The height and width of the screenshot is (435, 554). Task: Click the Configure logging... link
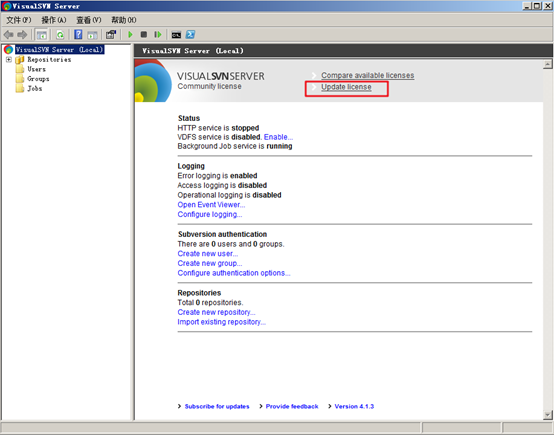click(x=210, y=214)
